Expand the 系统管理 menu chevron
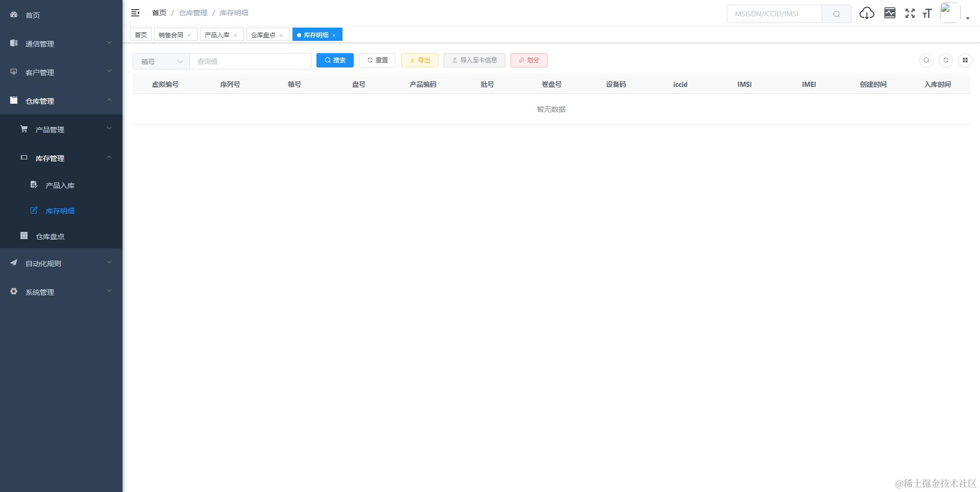This screenshot has height=492, width=980. (109, 291)
